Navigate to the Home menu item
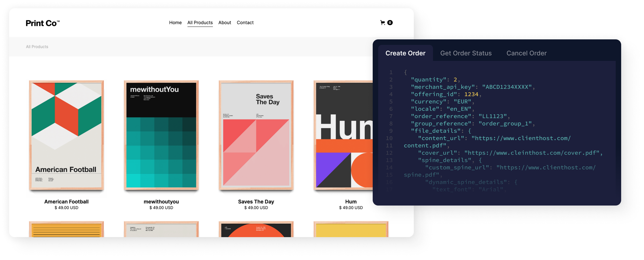The height and width of the screenshot is (260, 644). point(175,22)
